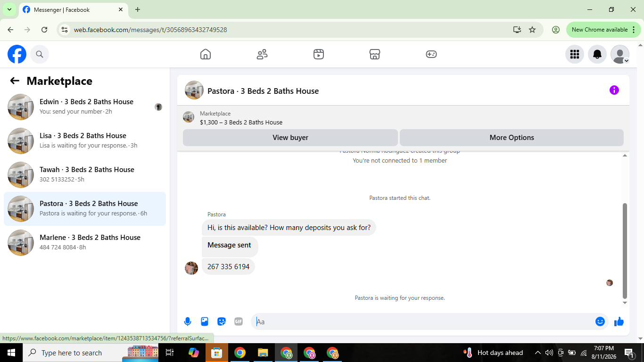Image resolution: width=644 pixels, height=362 pixels.
Task: Open the emoji picker smiley icon
Action: coord(600,321)
